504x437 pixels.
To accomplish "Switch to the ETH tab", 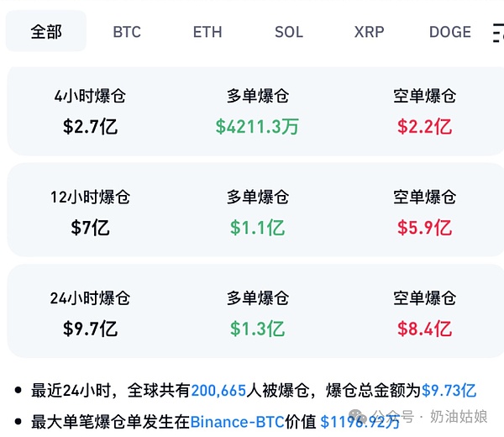I will pos(207,32).
